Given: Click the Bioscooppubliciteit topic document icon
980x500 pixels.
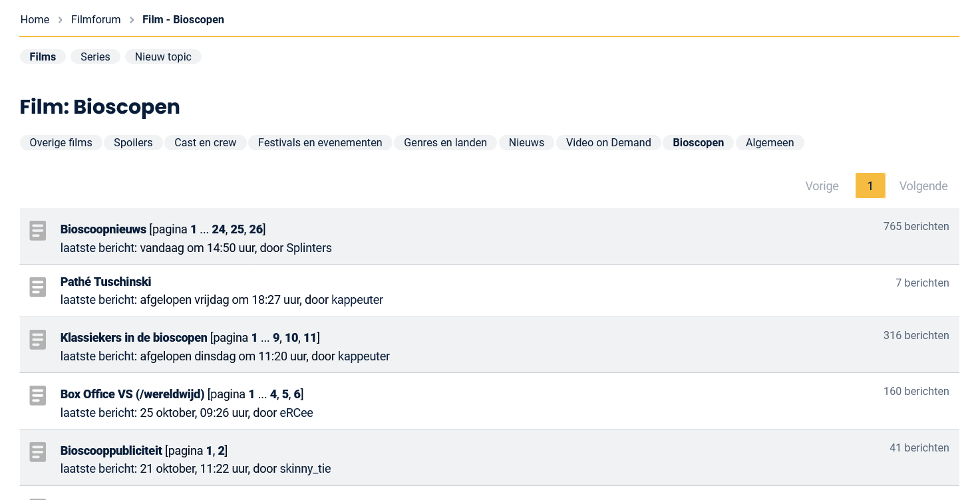Looking at the screenshot, I should [38, 452].
